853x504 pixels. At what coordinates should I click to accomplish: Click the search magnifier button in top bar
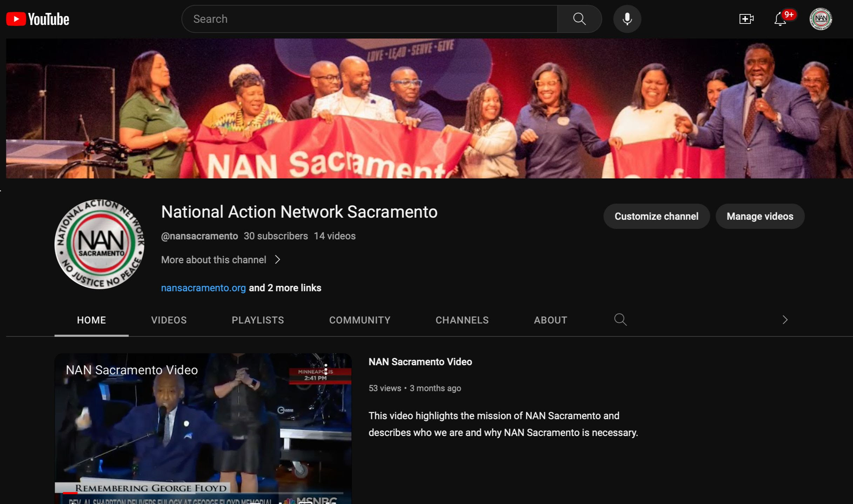pos(580,19)
